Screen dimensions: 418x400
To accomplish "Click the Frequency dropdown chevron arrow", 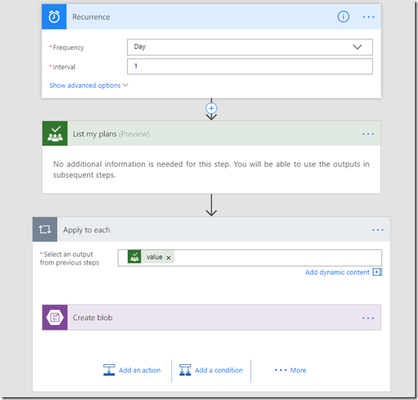I will (357, 47).
